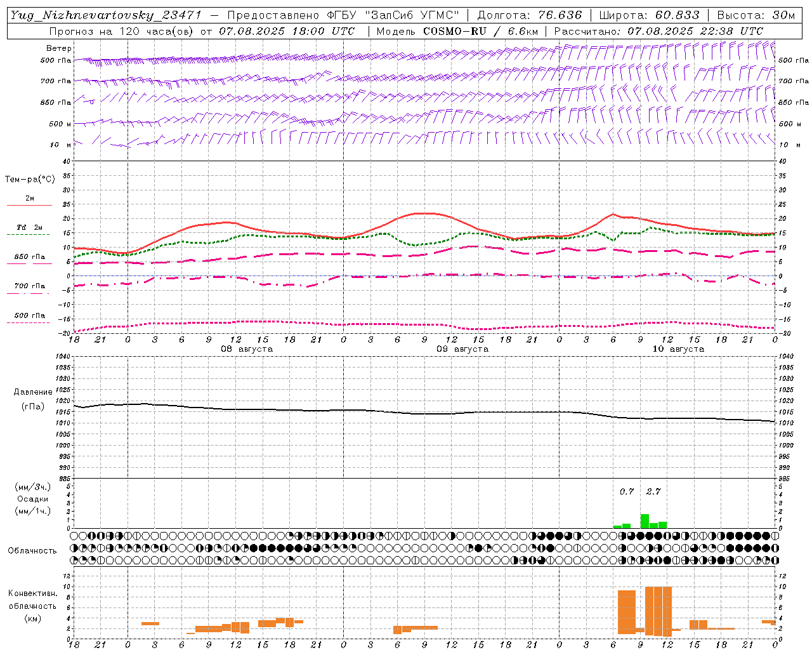Click the '08 августа' date label
812x650 pixels.
(x=247, y=349)
